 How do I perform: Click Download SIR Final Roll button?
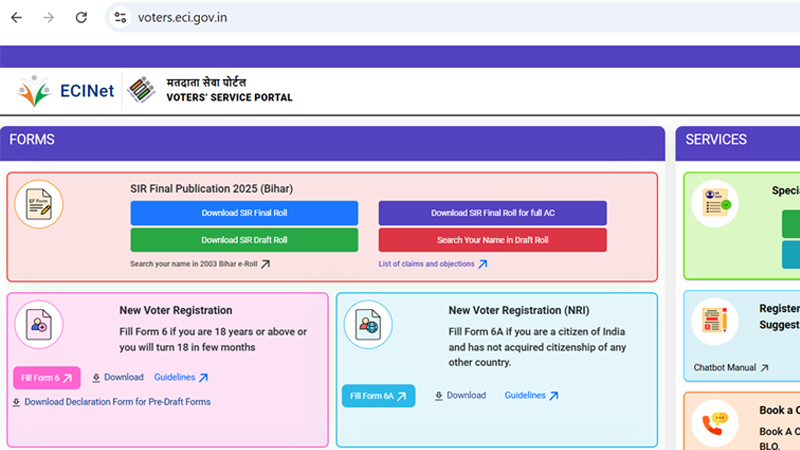coord(244,213)
